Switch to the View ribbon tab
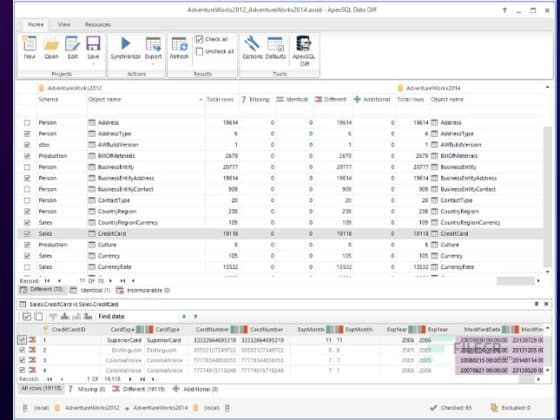Image resolution: width=560 pixels, height=420 pixels. [x=64, y=25]
